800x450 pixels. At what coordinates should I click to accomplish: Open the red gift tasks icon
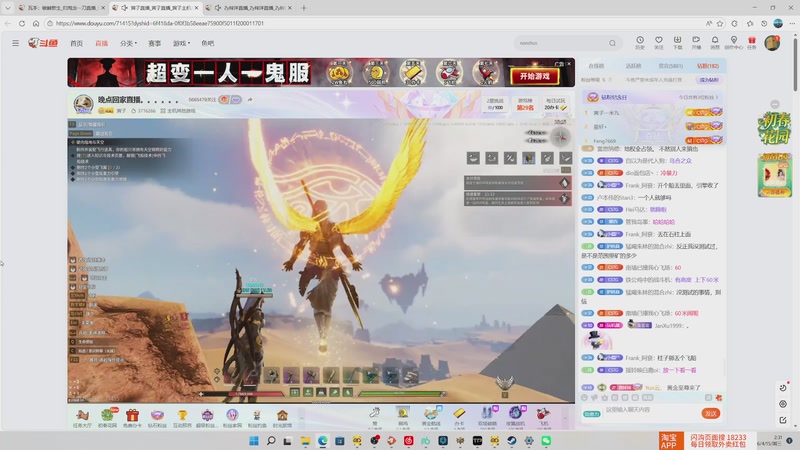tap(752, 40)
